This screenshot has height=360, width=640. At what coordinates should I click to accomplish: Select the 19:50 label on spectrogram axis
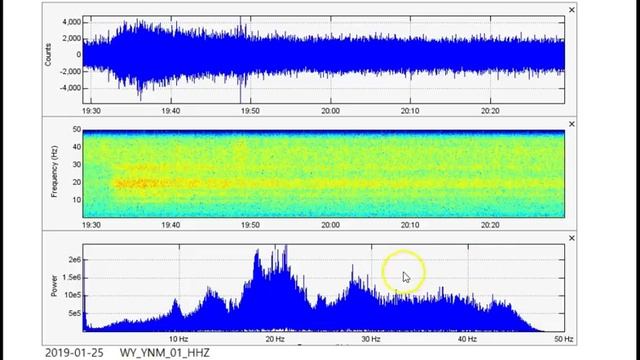coord(250,225)
